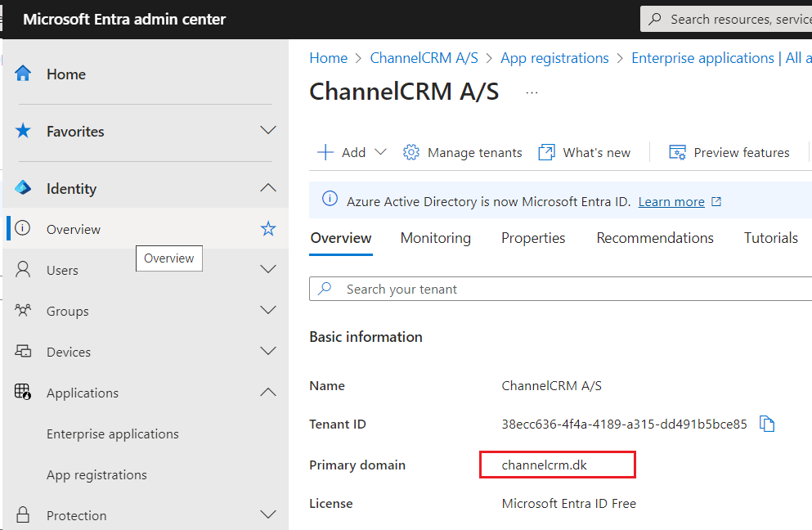Screen dimensions: 812x530
Task: Click the Groups people icon
Action: [23, 310]
